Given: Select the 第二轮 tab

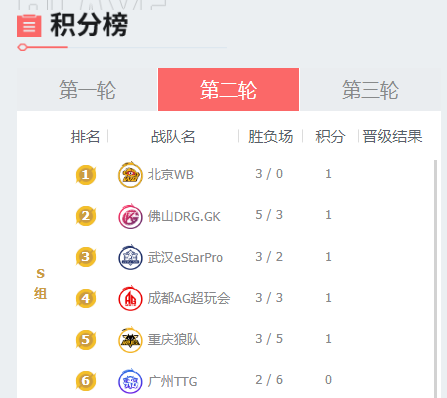Looking at the screenshot, I should point(228,90).
